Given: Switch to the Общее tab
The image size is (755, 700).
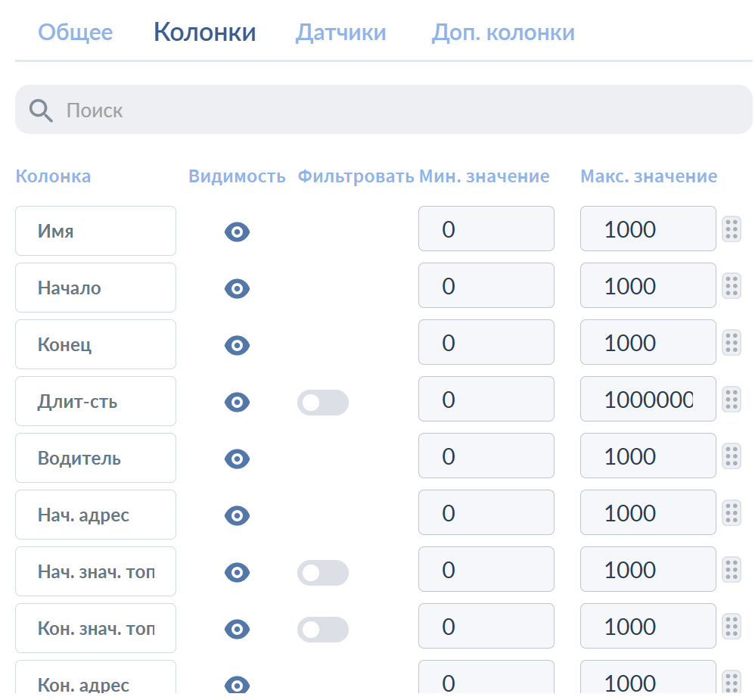Looking at the screenshot, I should pos(75,33).
